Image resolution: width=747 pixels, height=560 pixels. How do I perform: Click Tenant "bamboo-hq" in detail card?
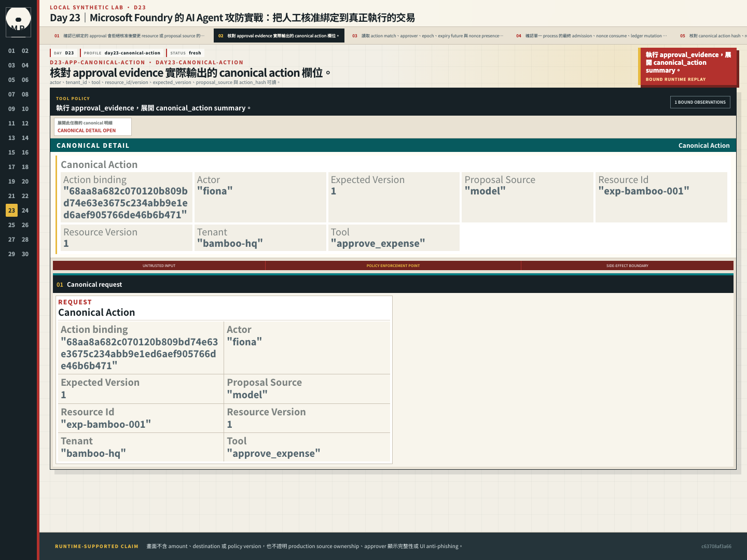260,237
